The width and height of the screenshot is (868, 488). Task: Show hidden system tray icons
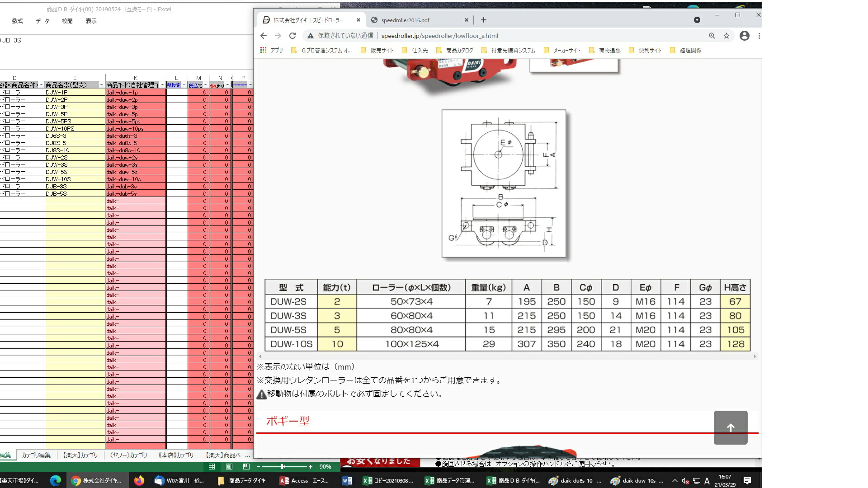point(675,480)
